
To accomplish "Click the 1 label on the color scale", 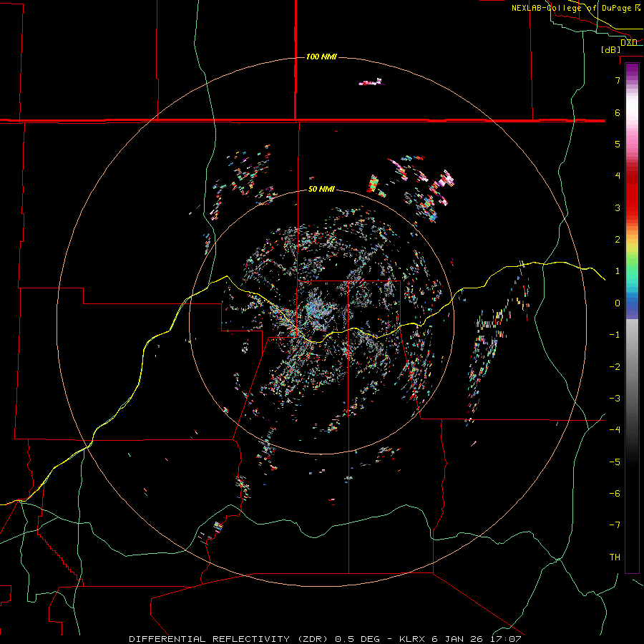I will (x=618, y=271).
